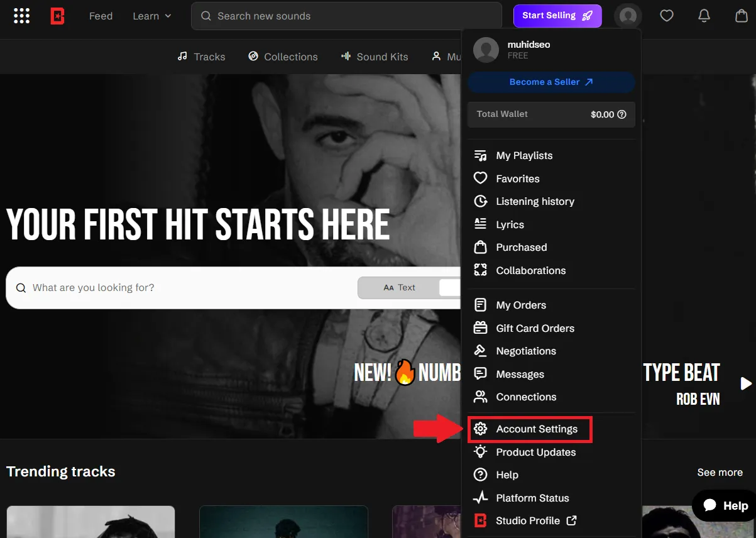This screenshot has width=756, height=538.
Task: Click the Become a Seller button
Action: click(x=551, y=82)
